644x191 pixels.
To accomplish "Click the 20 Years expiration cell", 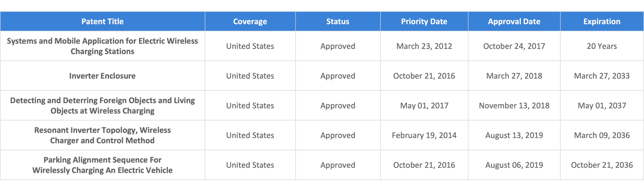I will click(x=602, y=46).
